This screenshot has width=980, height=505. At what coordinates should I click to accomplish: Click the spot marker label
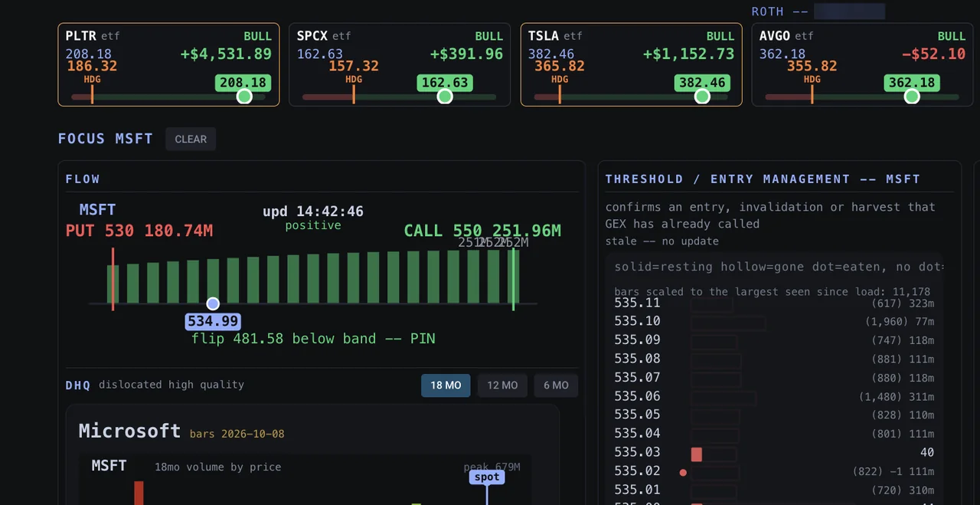click(x=487, y=477)
